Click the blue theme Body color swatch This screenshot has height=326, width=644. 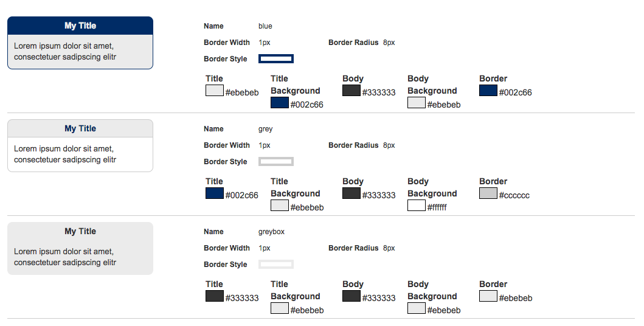351,91
